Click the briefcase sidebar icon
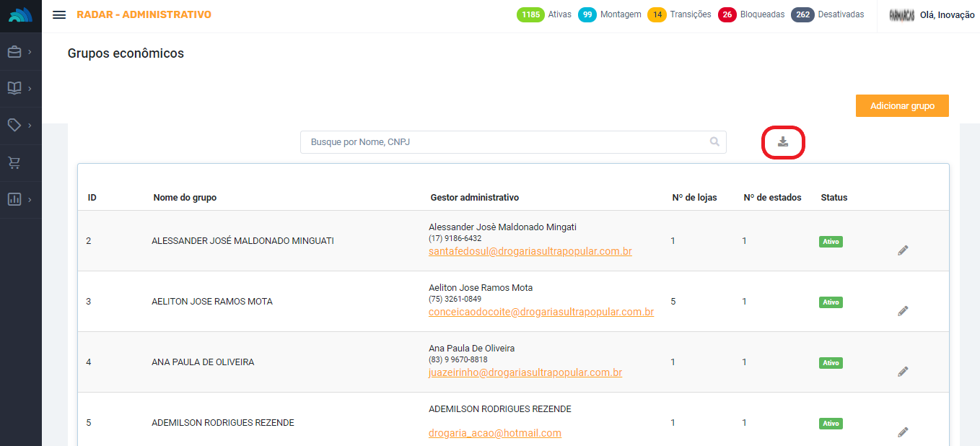This screenshot has width=980, height=446. [x=14, y=52]
